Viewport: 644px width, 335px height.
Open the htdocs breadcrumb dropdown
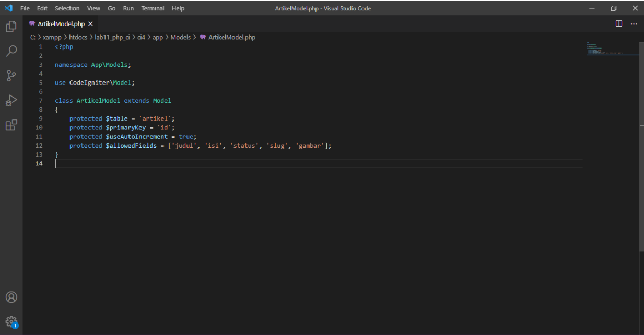coord(78,37)
